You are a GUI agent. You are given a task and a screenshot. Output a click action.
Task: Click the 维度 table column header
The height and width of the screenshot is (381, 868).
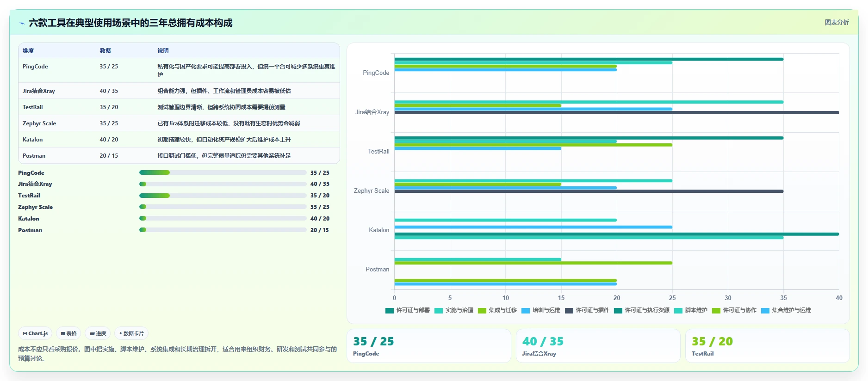pos(28,51)
